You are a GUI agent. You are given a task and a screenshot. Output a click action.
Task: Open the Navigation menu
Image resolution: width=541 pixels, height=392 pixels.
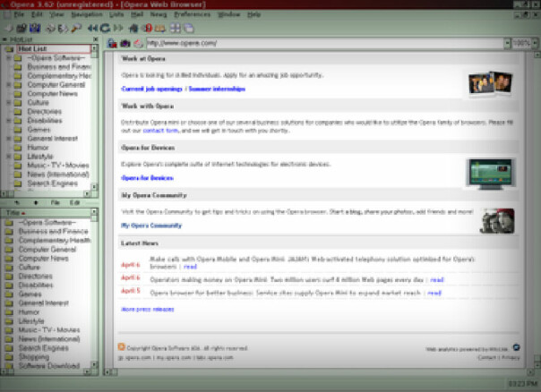(x=87, y=15)
